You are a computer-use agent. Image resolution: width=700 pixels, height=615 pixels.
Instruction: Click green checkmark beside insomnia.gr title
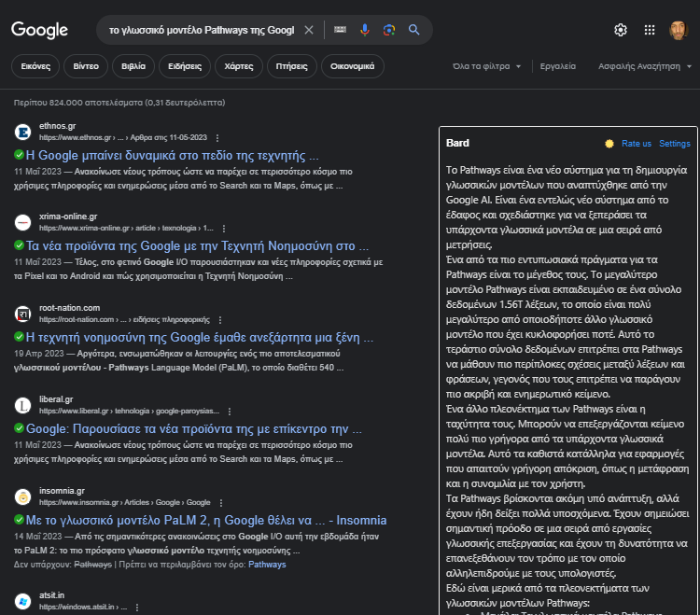[20, 519]
